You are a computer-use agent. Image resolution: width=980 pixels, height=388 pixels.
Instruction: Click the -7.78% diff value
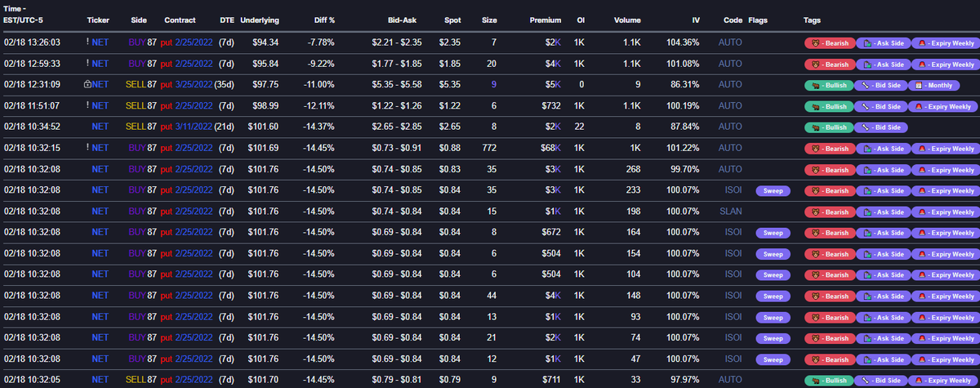[321, 42]
